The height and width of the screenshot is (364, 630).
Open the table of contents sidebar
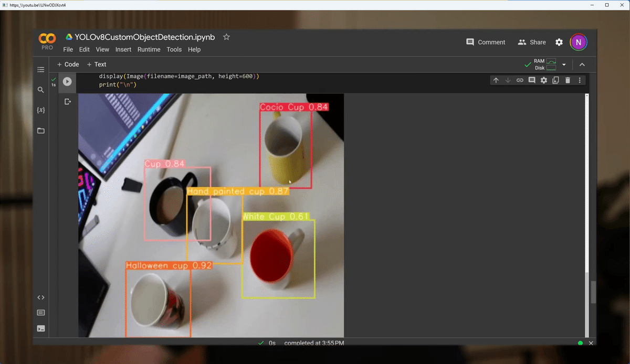[40, 69]
